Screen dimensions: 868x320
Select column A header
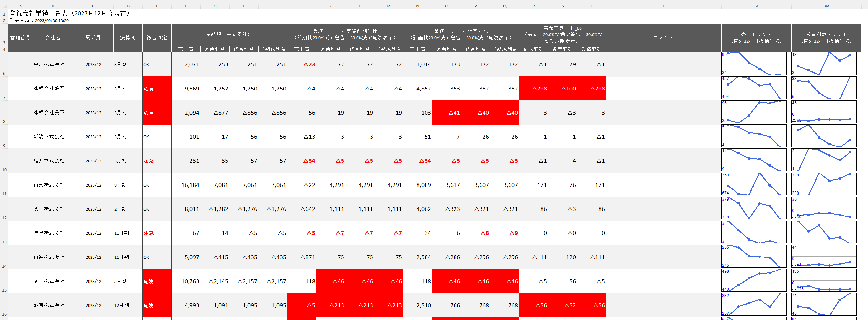point(21,6)
